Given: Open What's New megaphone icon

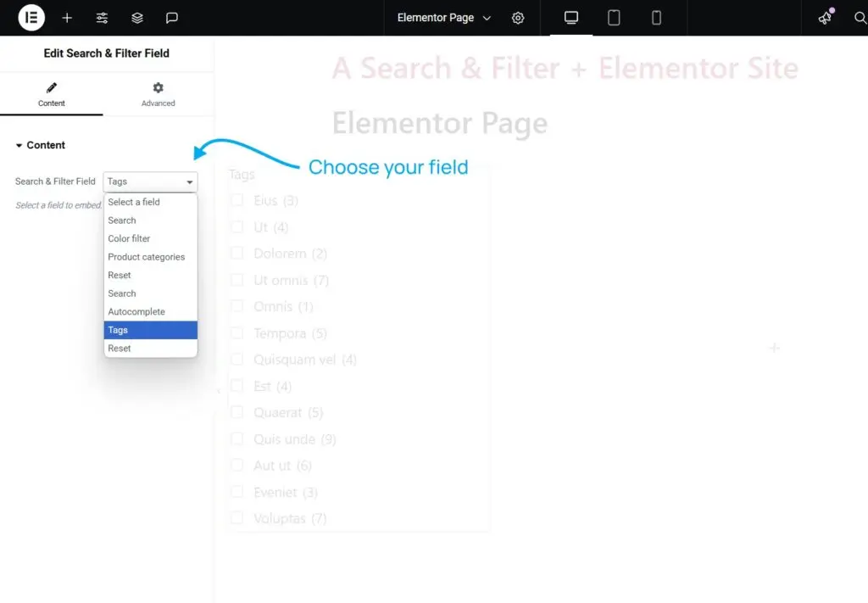Looking at the screenshot, I should [826, 18].
